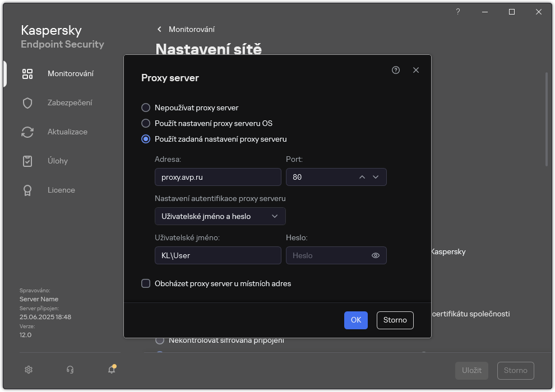Open the Úlohy tasks icon
555x392 pixels.
coord(27,161)
